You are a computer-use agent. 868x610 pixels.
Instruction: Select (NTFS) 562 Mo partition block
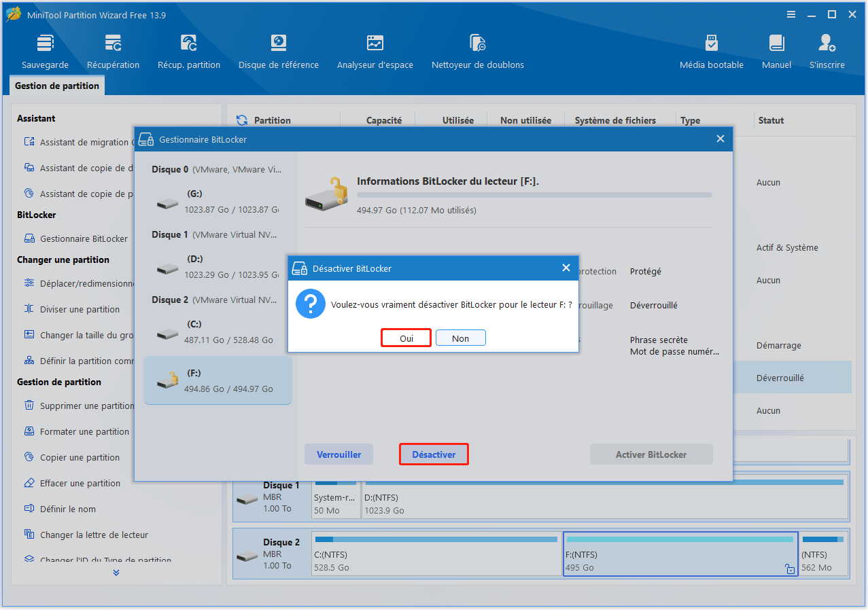pyautogui.click(x=823, y=554)
